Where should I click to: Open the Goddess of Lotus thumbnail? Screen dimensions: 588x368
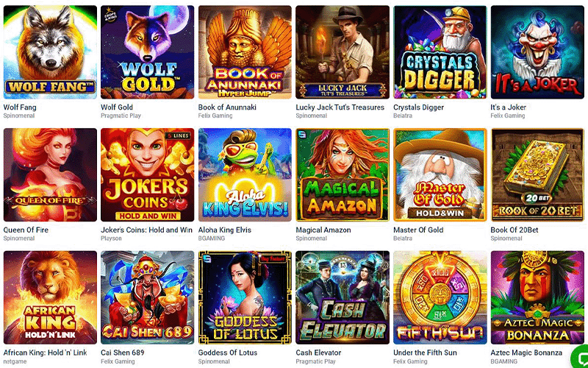(x=245, y=298)
